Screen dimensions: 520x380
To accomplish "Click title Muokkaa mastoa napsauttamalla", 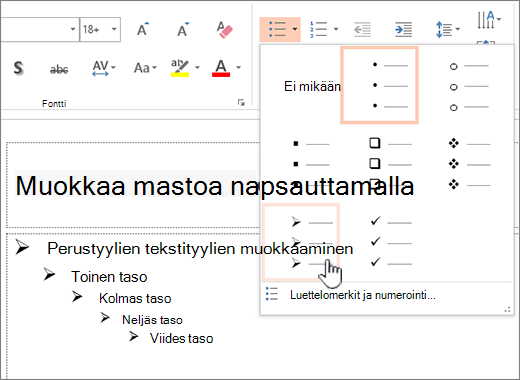I will [x=215, y=186].
